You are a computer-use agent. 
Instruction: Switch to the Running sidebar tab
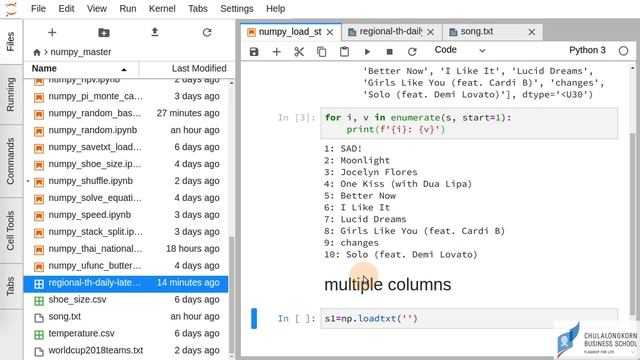(11, 94)
